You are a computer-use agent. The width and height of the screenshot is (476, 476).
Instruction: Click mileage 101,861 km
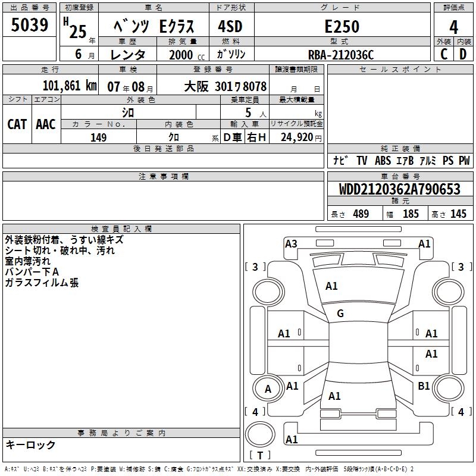[70, 86]
